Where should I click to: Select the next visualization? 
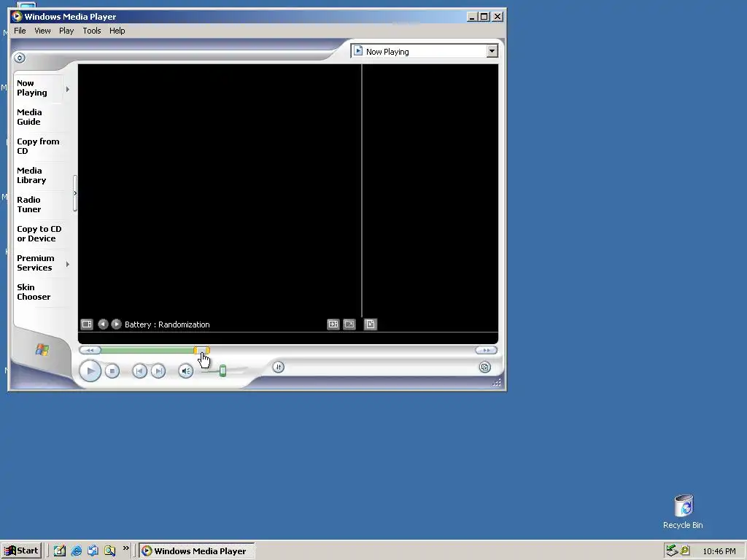116,324
